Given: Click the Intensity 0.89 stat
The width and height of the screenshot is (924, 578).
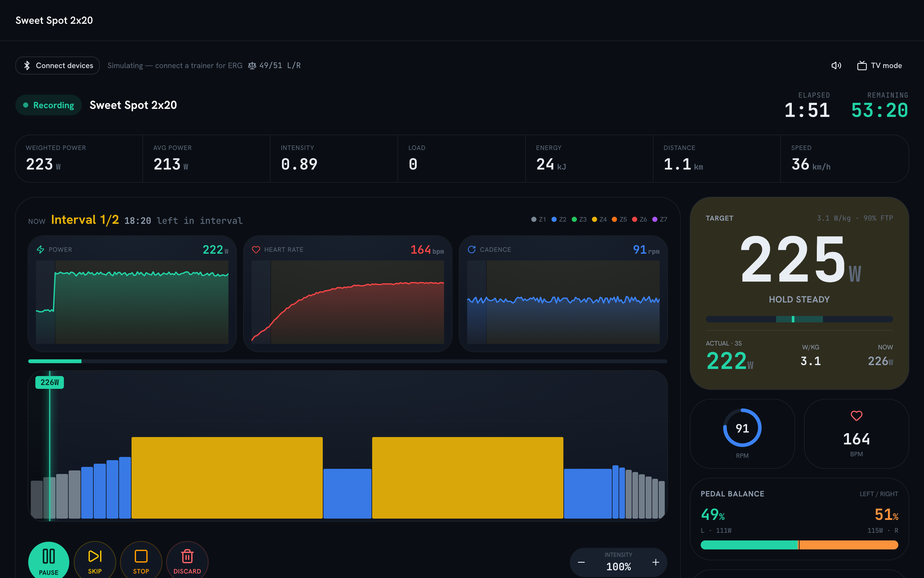Looking at the screenshot, I should pyautogui.click(x=334, y=159).
